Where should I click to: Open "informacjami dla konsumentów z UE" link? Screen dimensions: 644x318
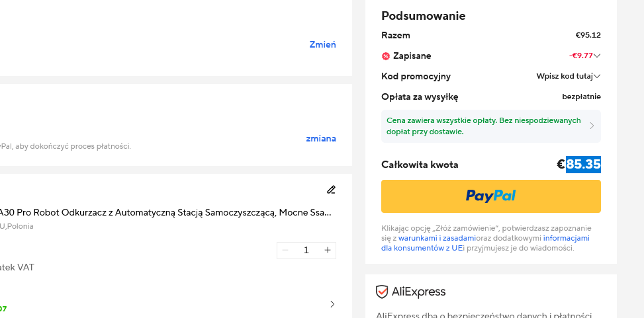coord(485,243)
